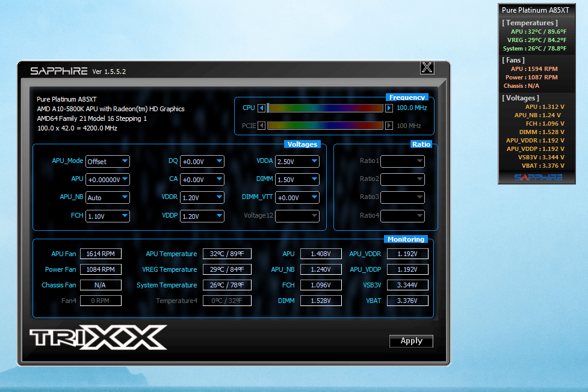Click the Sapphire logo in the monitor widget
588x392 pixels.
[x=538, y=177]
